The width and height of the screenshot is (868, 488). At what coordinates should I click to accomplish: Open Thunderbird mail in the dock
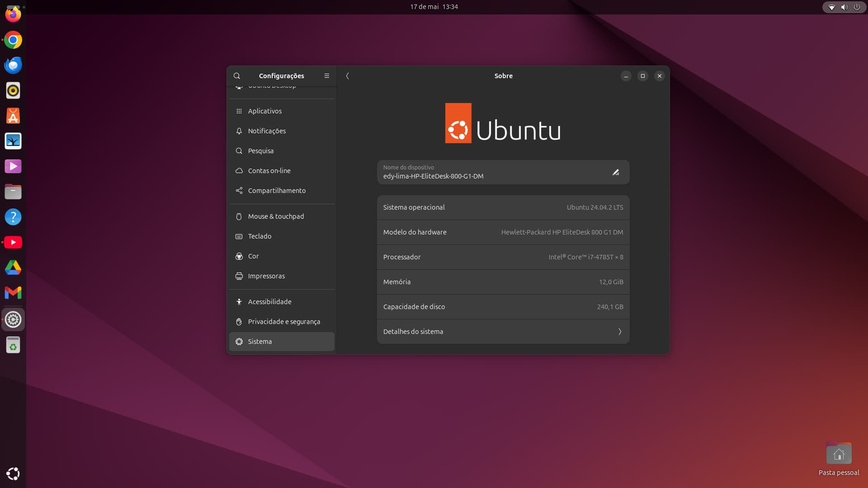pyautogui.click(x=13, y=66)
